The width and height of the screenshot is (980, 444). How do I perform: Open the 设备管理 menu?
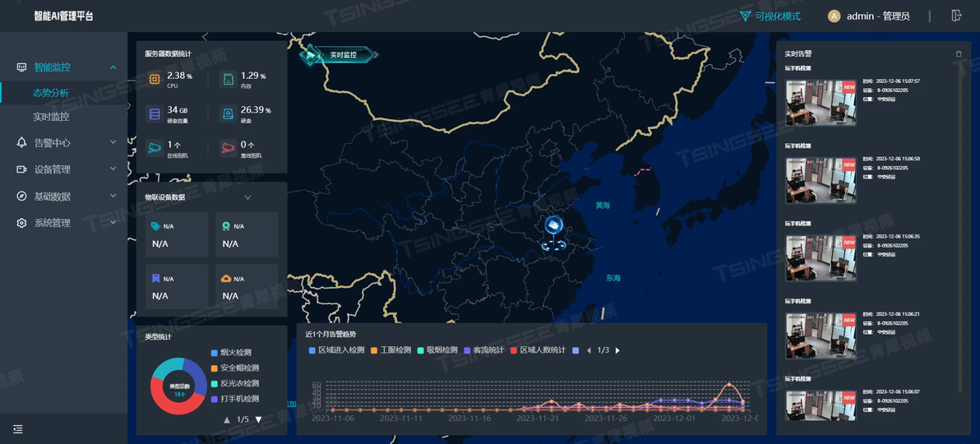[64, 169]
